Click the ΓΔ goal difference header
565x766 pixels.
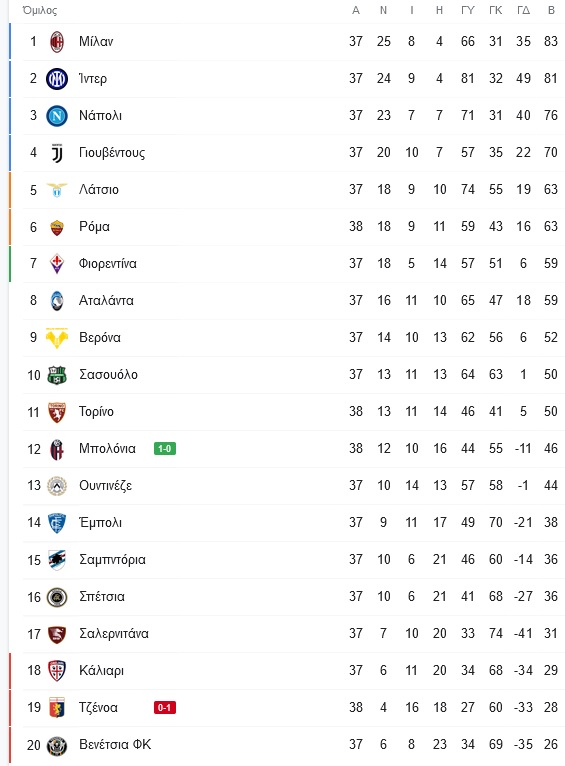coord(523,10)
